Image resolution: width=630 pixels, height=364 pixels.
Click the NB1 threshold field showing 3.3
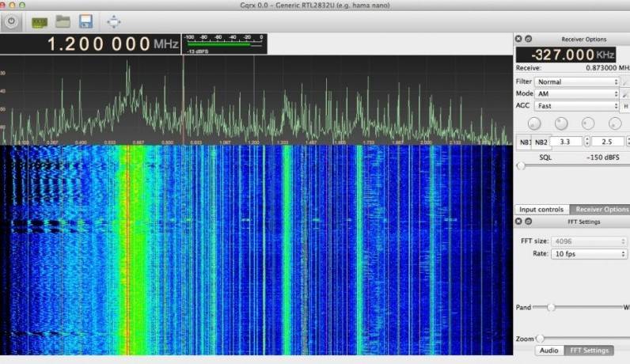566,142
